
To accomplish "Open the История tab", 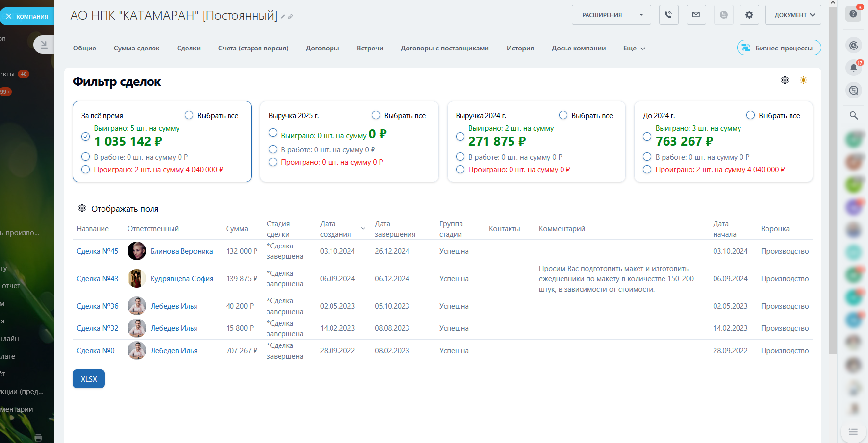I will [x=520, y=49].
